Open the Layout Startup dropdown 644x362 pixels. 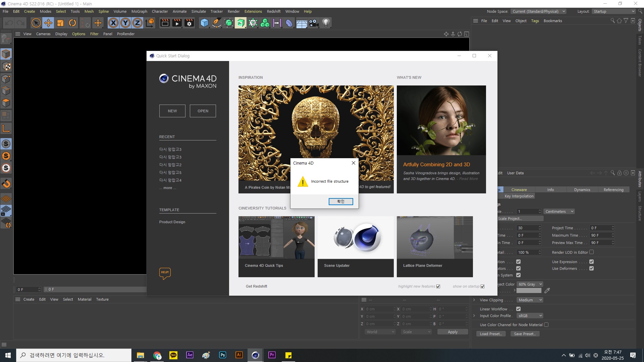coord(614,11)
